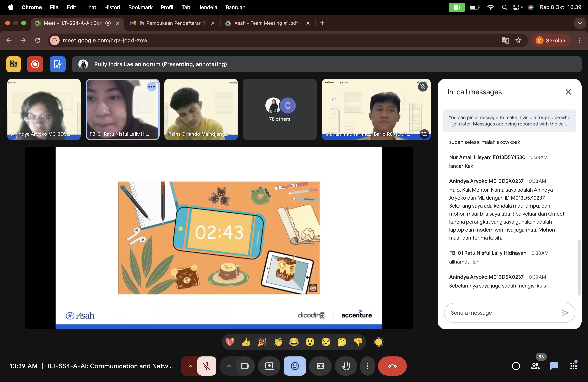Image resolution: width=588 pixels, height=382 pixels.
Task: Expand video settings chevron beside camera
Action: [229, 366]
